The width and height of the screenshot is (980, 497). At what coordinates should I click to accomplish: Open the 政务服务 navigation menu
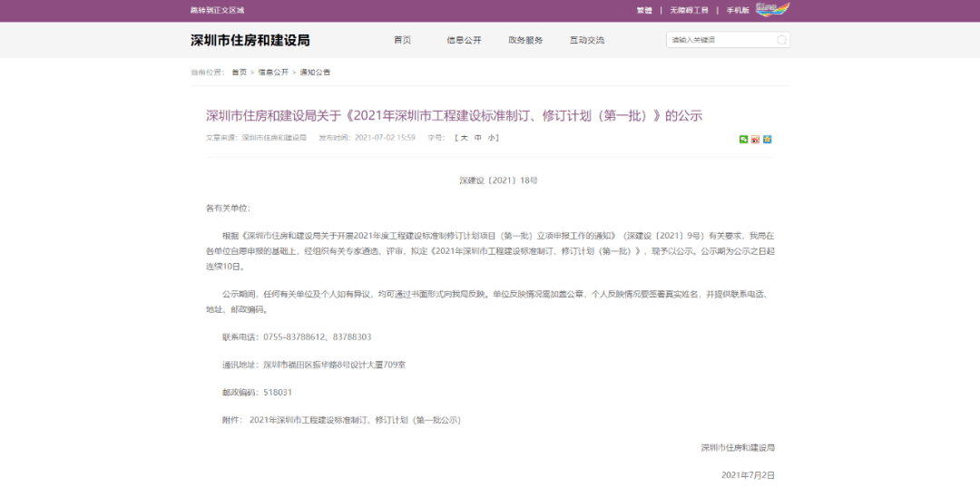[525, 40]
